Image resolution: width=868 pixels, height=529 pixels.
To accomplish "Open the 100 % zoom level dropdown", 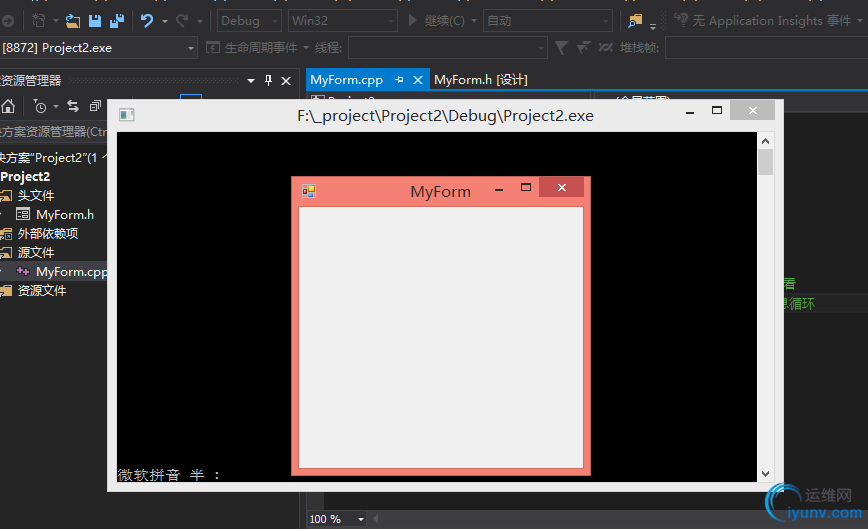I will pos(361,519).
